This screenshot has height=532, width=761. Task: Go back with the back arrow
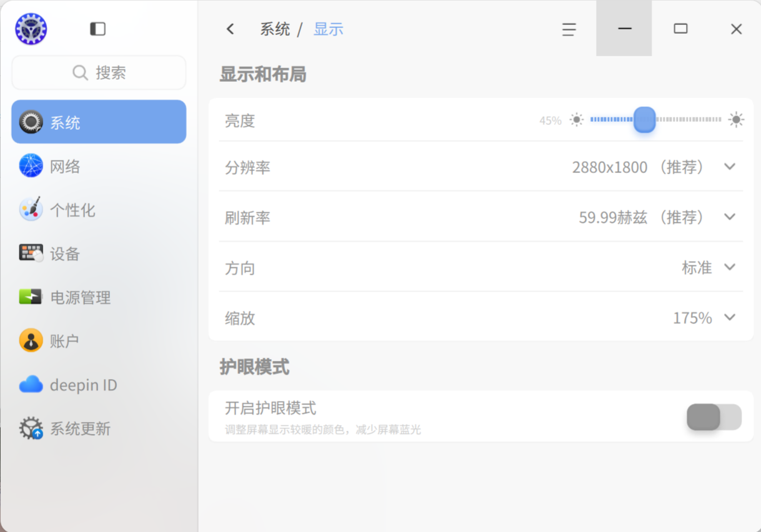231,29
